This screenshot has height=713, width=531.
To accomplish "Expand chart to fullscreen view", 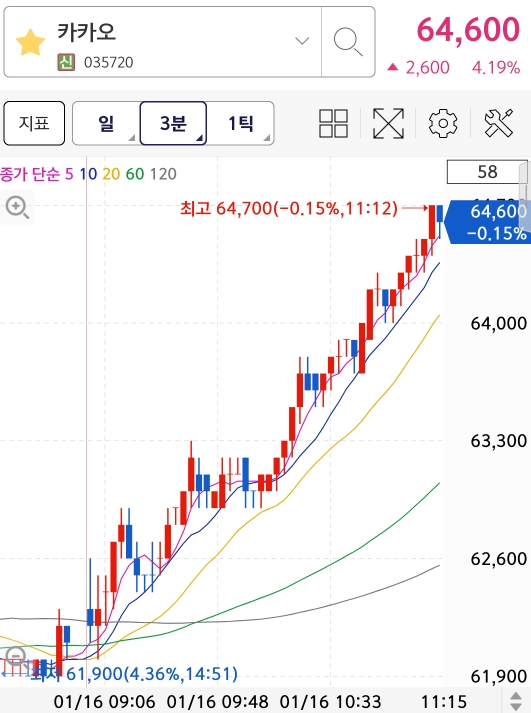I will point(388,123).
